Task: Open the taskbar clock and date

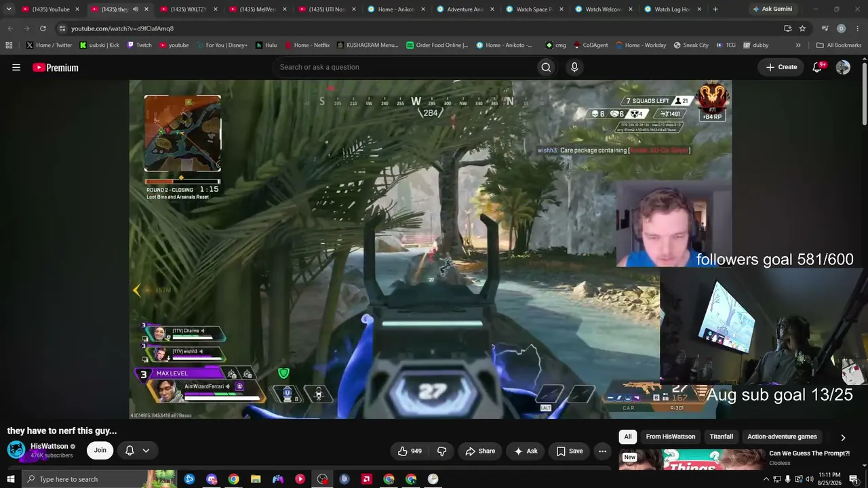Action: pos(829,479)
